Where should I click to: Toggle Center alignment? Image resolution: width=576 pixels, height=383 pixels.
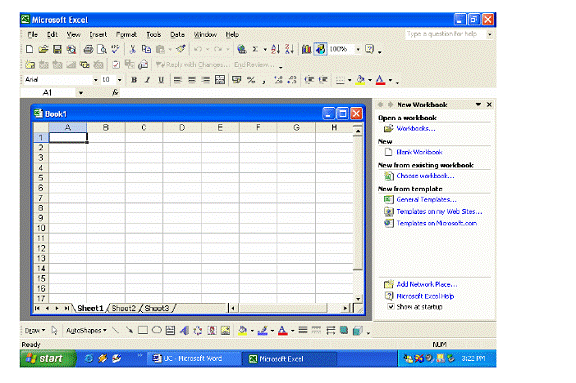pos(192,80)
